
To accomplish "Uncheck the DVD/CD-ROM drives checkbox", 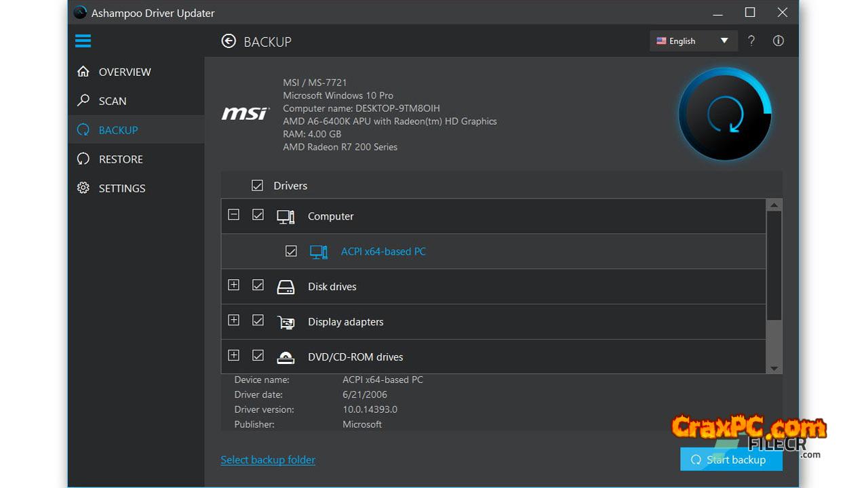I will (258, 356).
